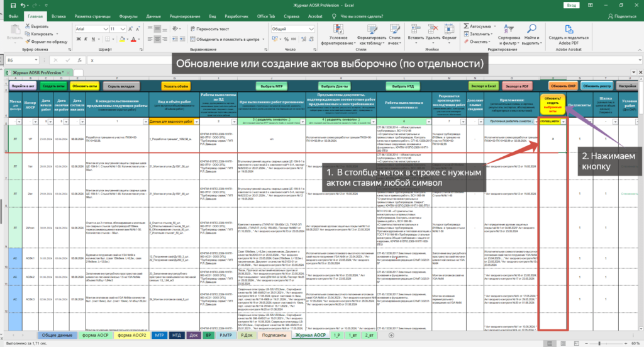
Task: Open the НТД sheet tab
Action: [177, 335]
